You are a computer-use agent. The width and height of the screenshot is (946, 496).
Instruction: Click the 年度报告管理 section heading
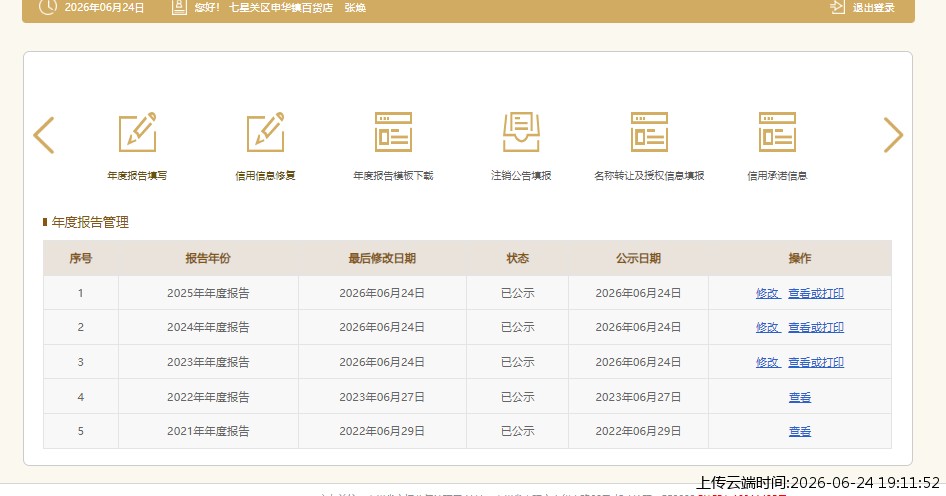click(x=90, y=222)
